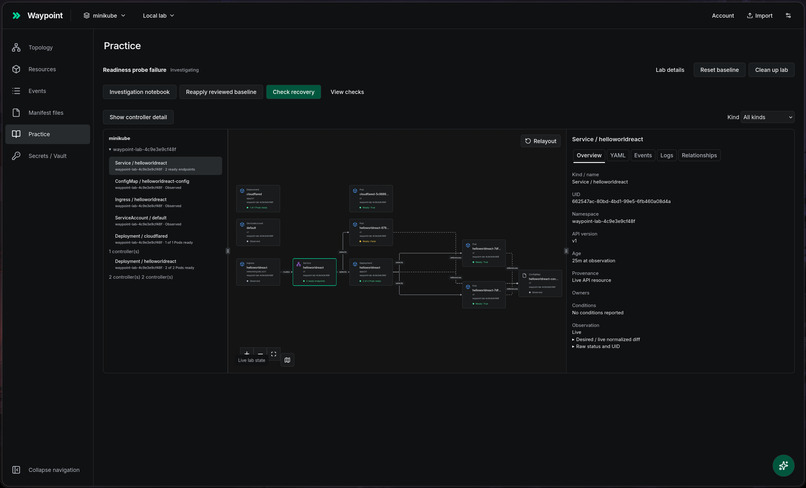The height and width of the screenshot is (488, 806).
Task: Click Clean up lab button
Action: pos(771,70)
